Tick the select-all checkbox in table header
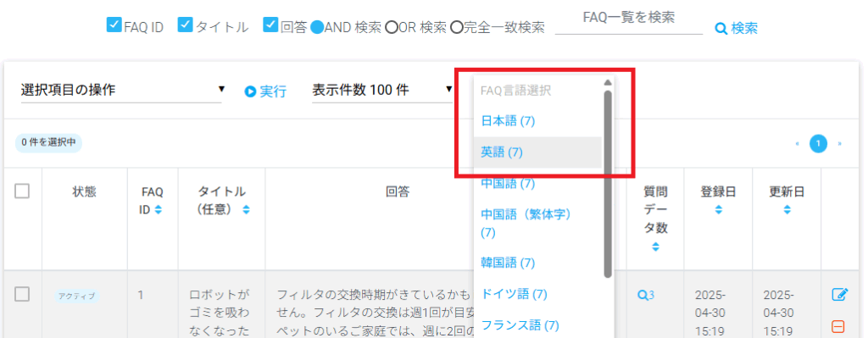Screen dimensions: 868x338 pyautogui.click(x=22, y=191)
